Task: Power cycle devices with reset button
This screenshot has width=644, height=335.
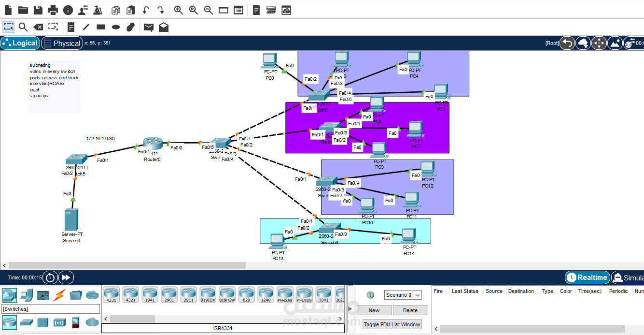Action: (50, 277)
